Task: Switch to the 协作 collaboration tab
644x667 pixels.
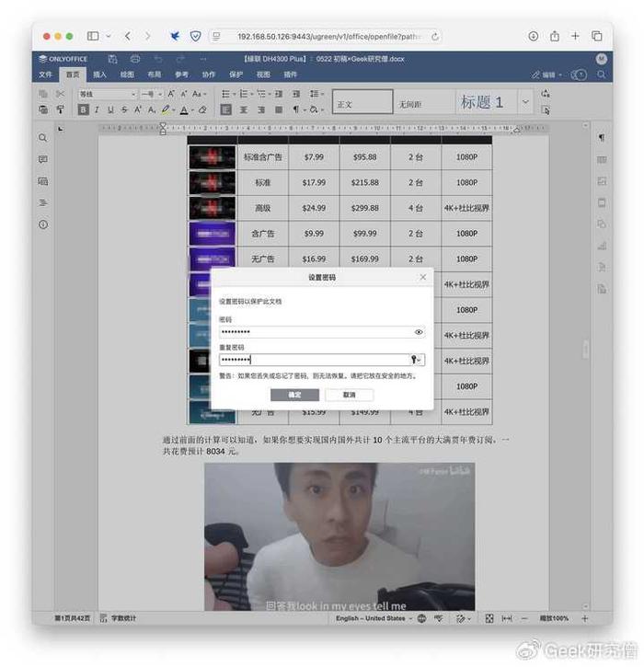Action: (209, 75)
